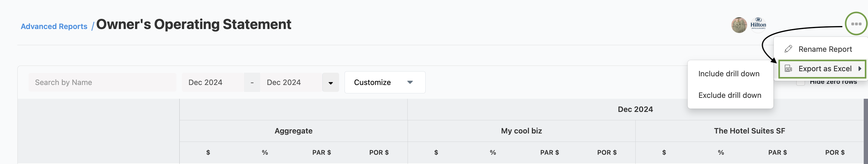868x164 pixels.
Task: Select Exclude drill down option
Action: pos(730,95)
